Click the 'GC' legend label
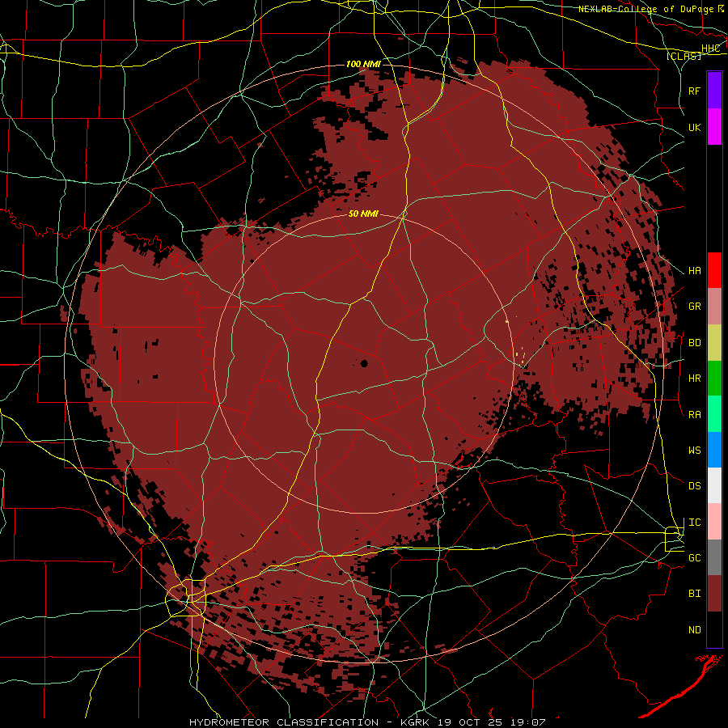728x728 pixels. pos(695,558)
